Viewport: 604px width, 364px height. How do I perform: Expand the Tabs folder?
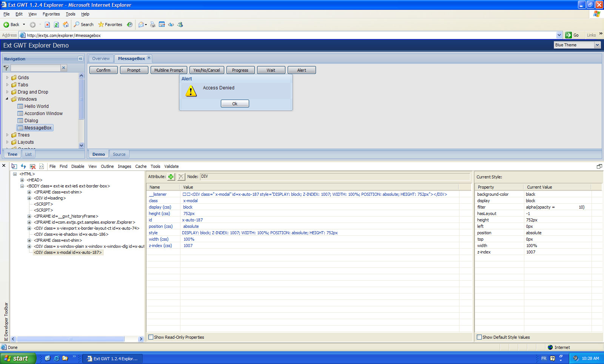[7, 85]
